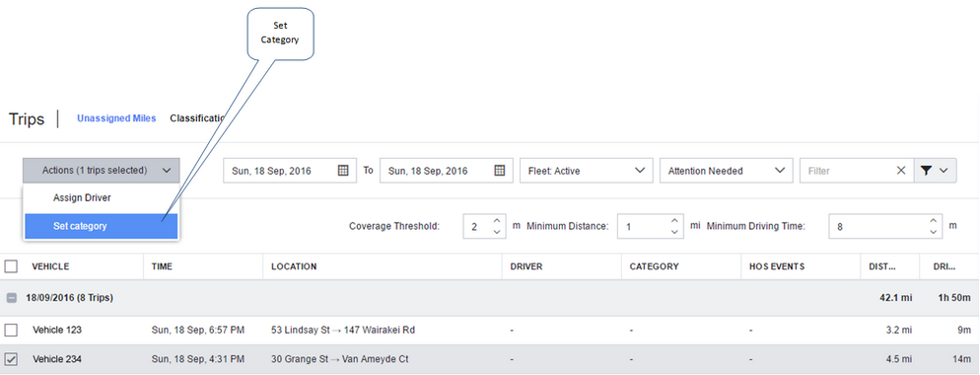980x375 pixels.
Task: Collapse the 18/09/2016 trips group
Action: 11,298
